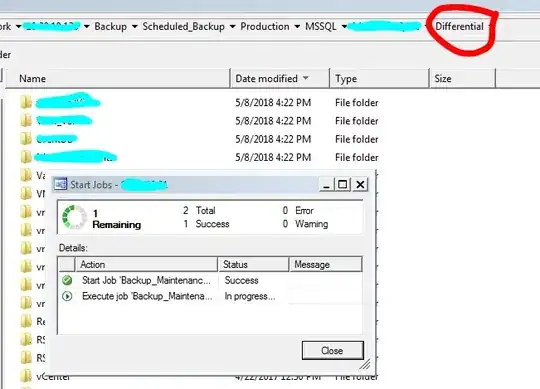
Task: Click the in-progress play icon
Action: click(67, 296)
